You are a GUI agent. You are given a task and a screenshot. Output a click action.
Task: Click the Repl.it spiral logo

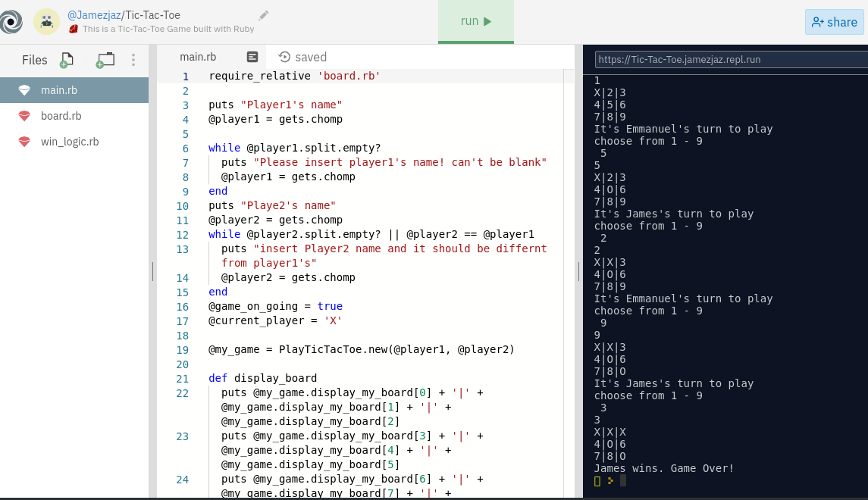pyautogui.click(x=11, y=21)
